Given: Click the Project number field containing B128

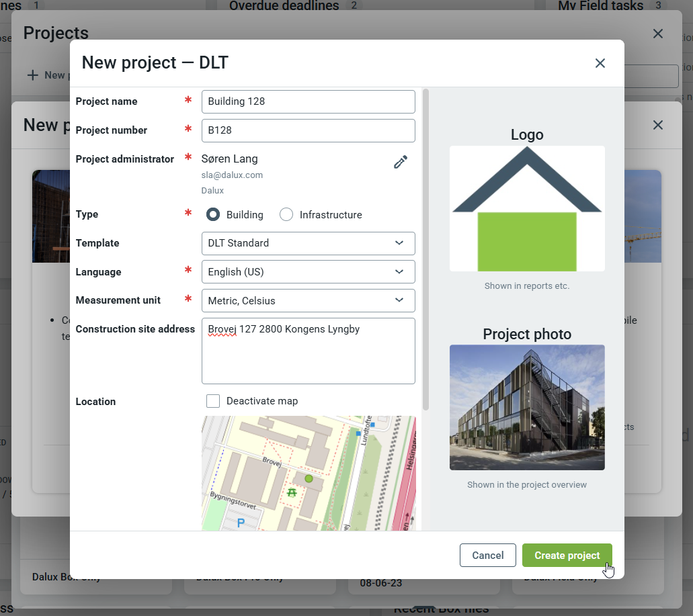Looking at the screenshot, I should [308, 130].
